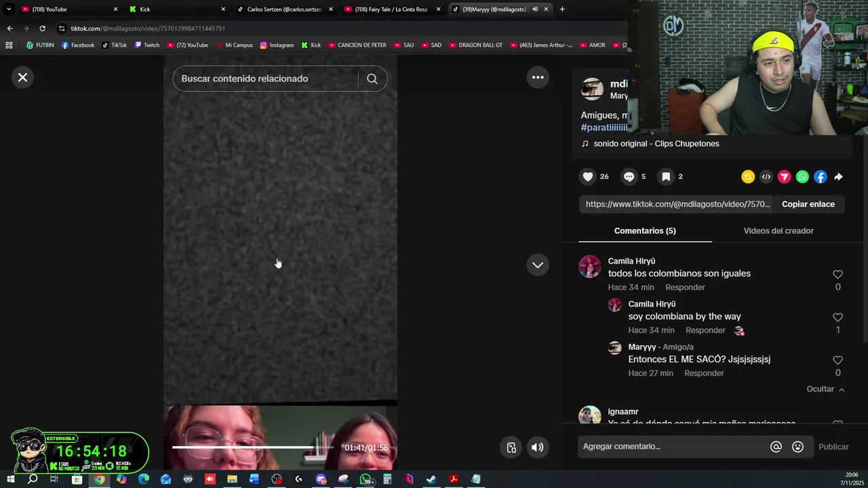Image resolution: width=868 pixels, height=488 pixels.
Task: Switch to Carlos Sertzen browser tab
Action: [x=284, y=9]
